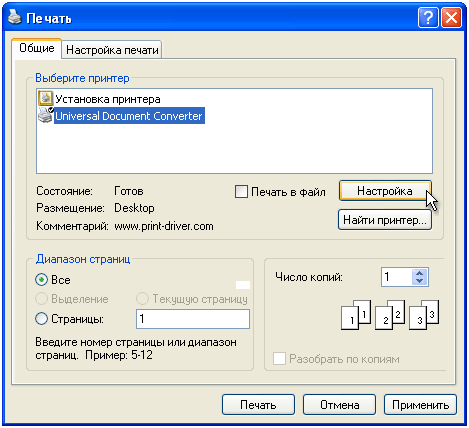
Task: Switch to the 'Общие' tab
Action: point(37,48)
